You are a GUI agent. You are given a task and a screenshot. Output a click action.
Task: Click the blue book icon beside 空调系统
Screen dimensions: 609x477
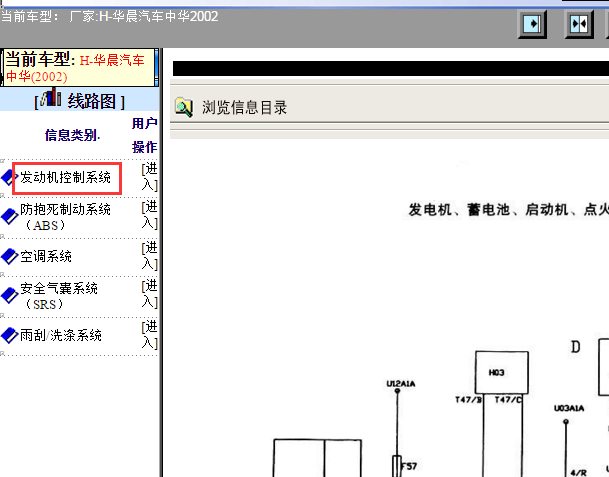click(x=10, y=256)
